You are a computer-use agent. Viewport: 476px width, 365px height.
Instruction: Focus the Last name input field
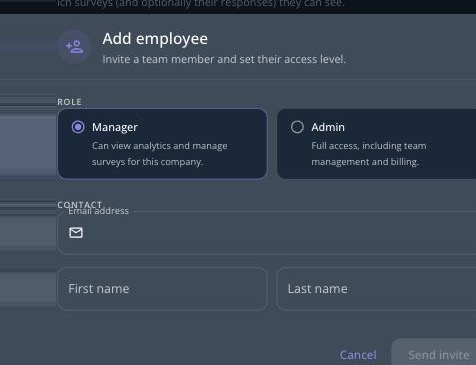tap(376, 289)
